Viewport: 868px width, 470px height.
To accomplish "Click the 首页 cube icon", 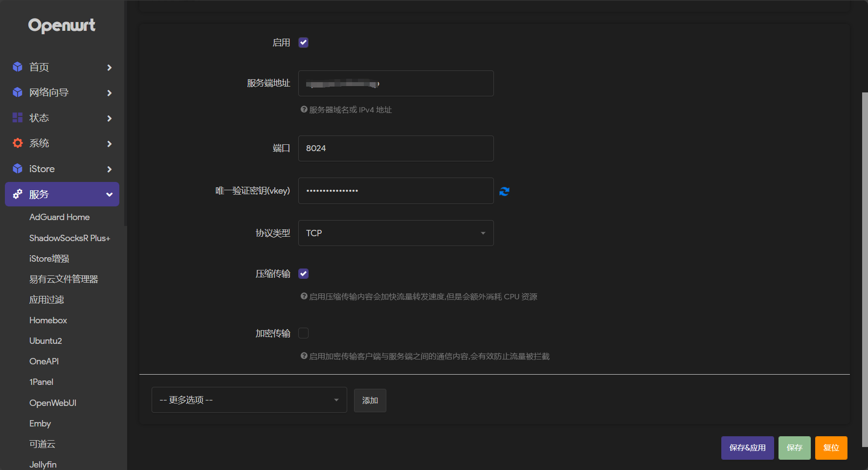I will [x=17, y=67].
